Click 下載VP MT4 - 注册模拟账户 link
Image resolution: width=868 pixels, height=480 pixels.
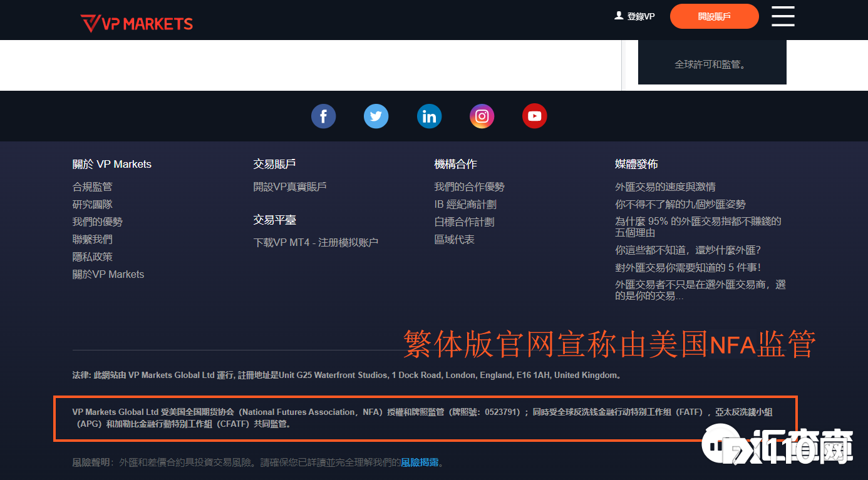[316, 242]
